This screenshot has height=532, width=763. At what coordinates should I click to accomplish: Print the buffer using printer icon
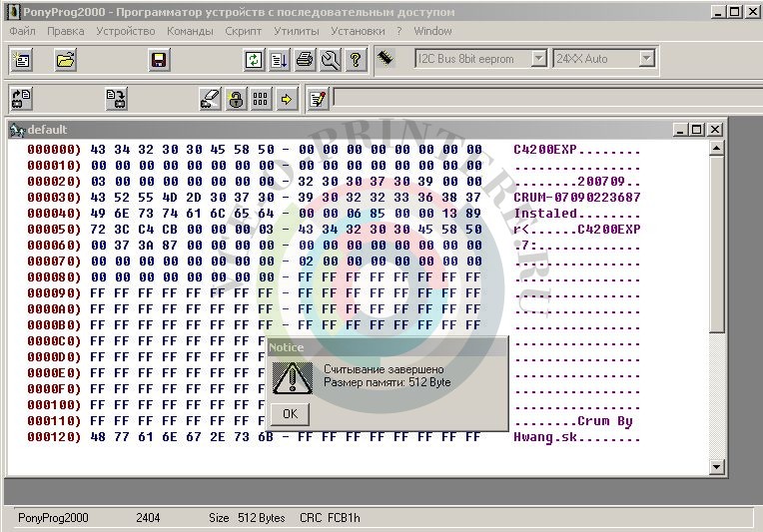pyautogui.click(x=305, y=60)
